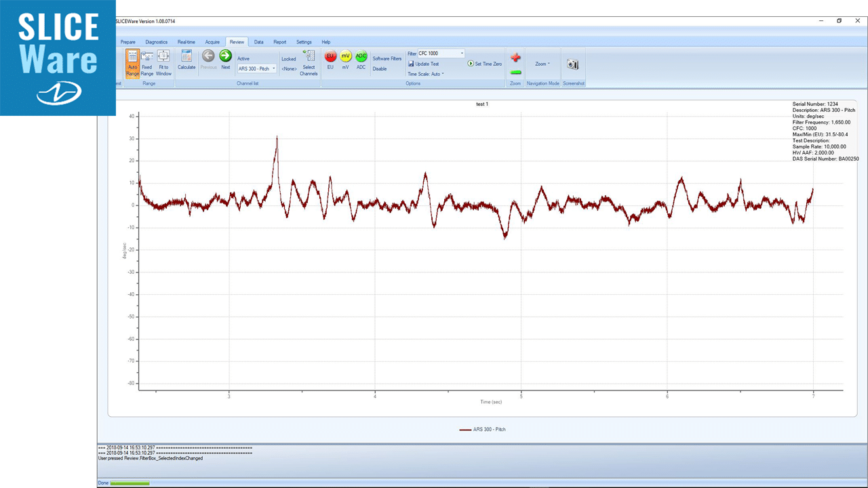Click the Fit to Window icon
Viewport: 868px width, 488px height.
(163, 62)
